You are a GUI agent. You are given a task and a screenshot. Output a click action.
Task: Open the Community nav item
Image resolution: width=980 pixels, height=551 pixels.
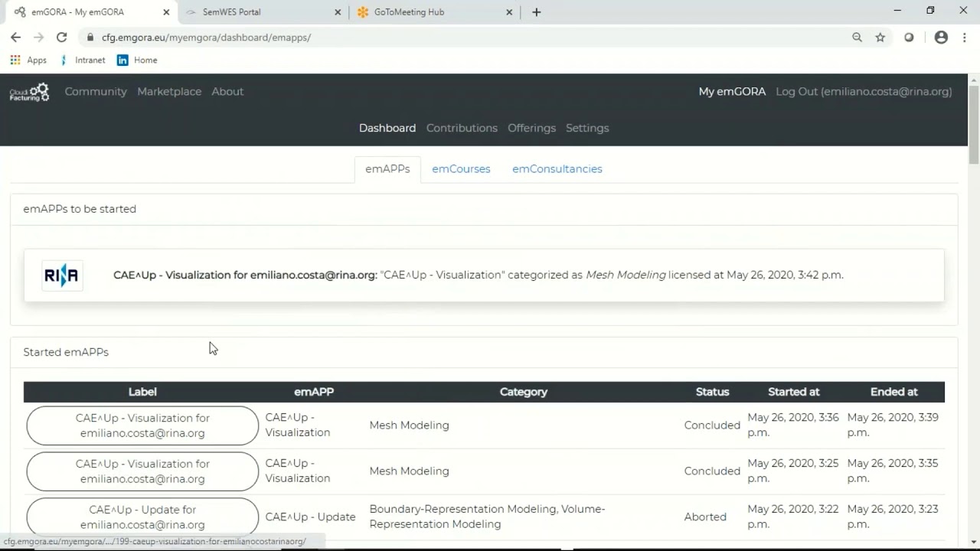[96, 91]
